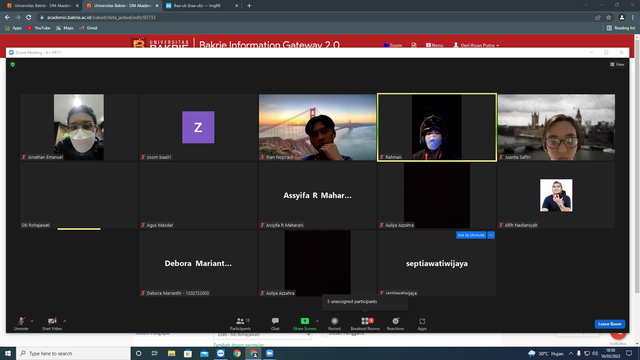Click the taskbar search box
640x360 pixels.
(x=73, y=353)
